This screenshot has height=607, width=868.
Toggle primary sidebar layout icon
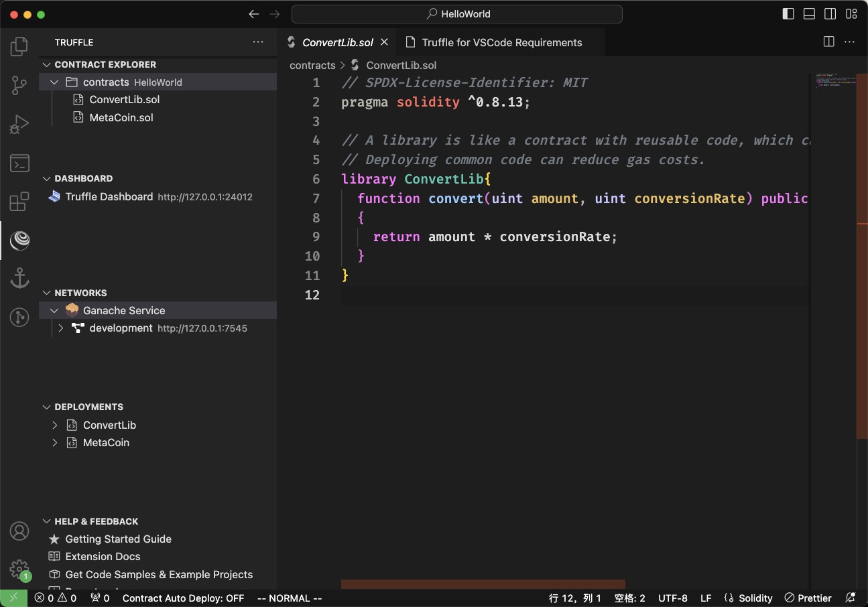(789, 14)
